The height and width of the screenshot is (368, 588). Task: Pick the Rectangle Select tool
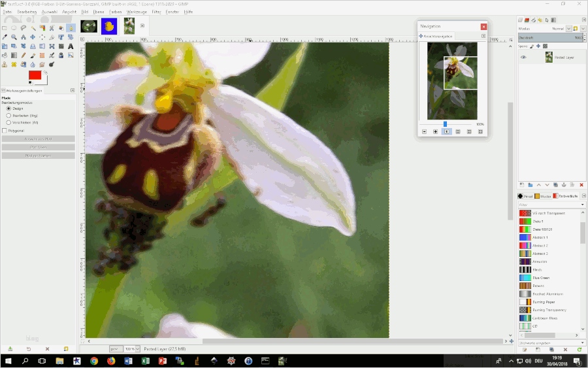coord(5,28)
